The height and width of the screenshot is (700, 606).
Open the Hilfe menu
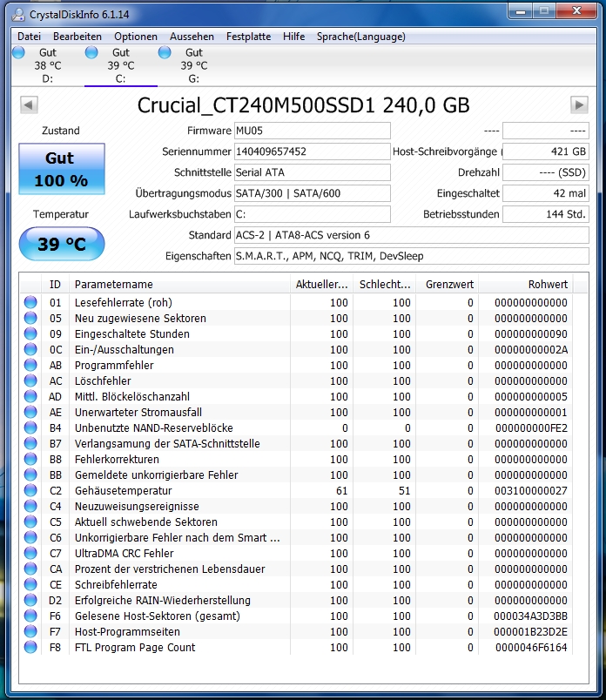293,37
